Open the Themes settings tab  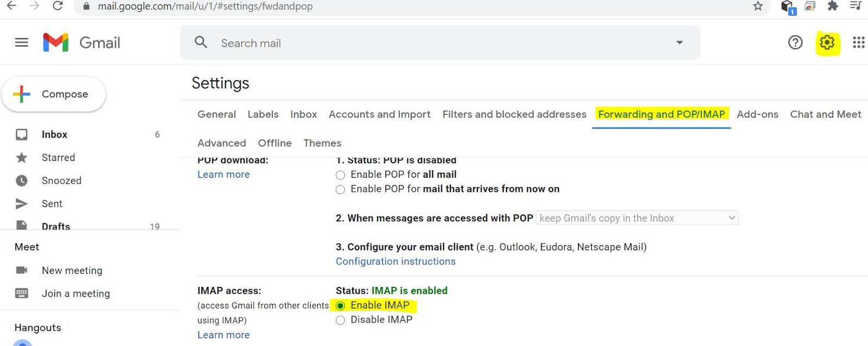coord(322,143)
